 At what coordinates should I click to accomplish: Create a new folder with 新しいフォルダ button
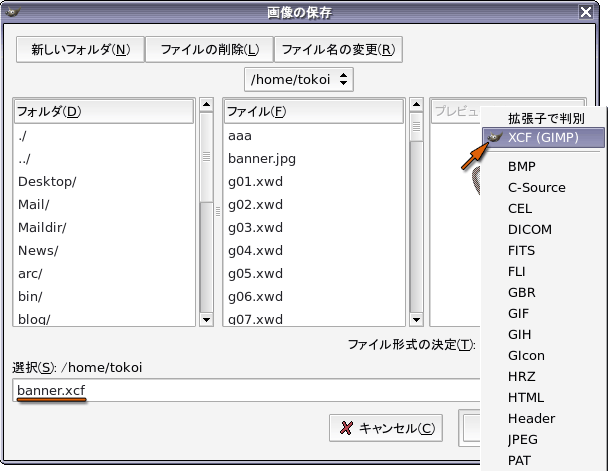click(80, 49)
